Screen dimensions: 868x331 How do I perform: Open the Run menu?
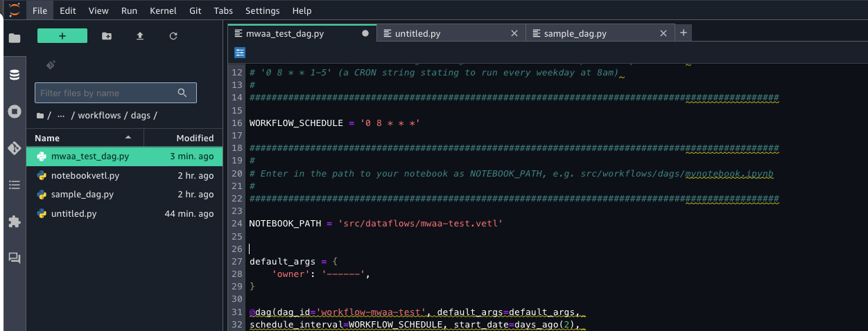[x=129, y=11]
